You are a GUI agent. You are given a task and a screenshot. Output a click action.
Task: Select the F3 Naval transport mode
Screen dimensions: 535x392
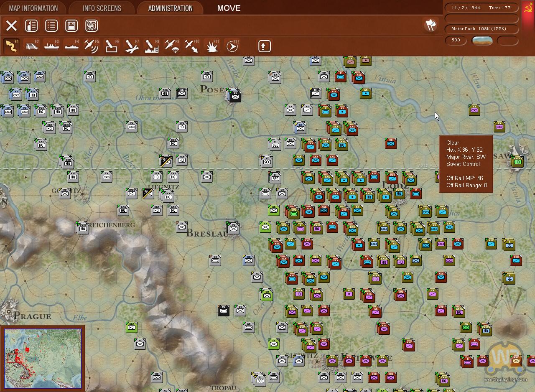[51, 46]
